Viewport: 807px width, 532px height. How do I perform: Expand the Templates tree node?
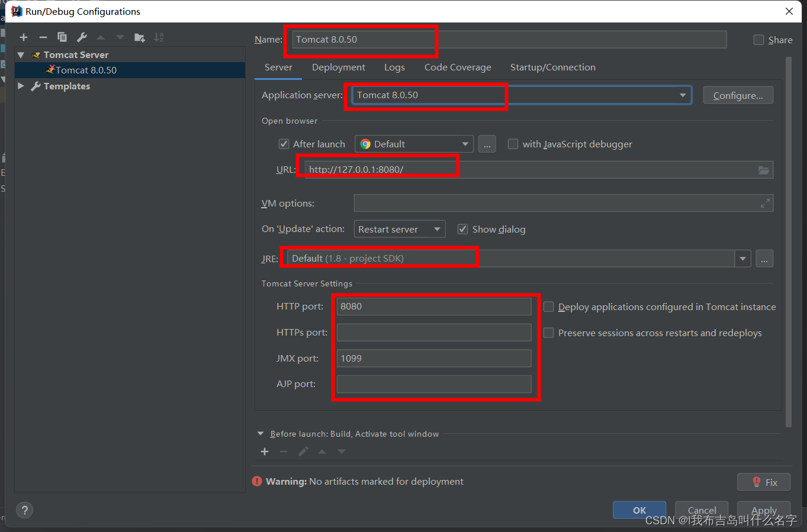click(x=21, y=86)
